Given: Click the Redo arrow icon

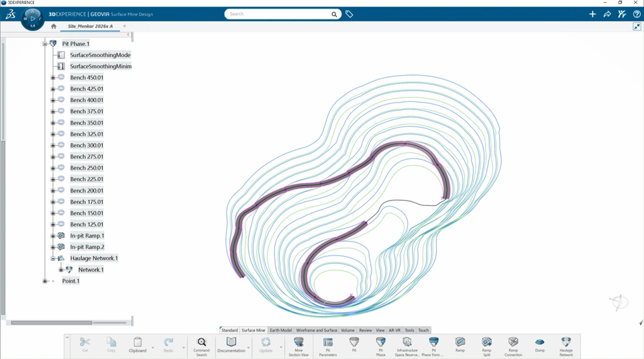Looking at the screenshot, I should click(168, 342).
